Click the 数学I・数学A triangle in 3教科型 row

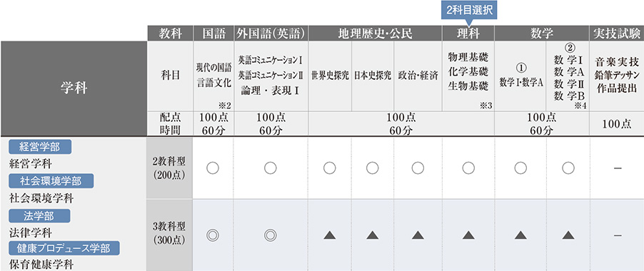pyautogui.click(x=520, y=235)
